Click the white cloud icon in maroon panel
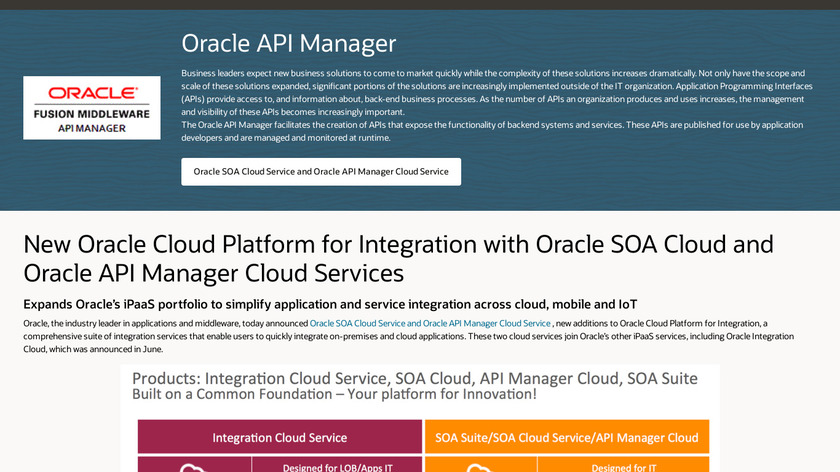 (x=194, y=467)
